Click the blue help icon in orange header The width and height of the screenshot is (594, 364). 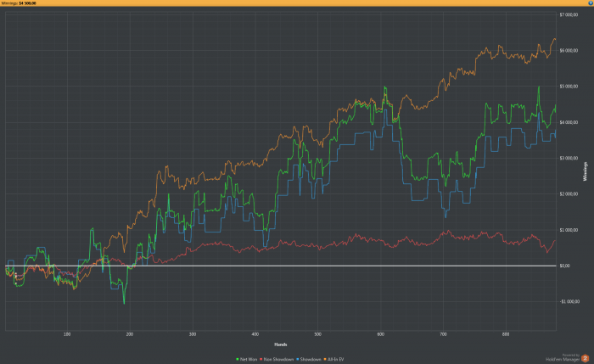click(x=591, y=3)
